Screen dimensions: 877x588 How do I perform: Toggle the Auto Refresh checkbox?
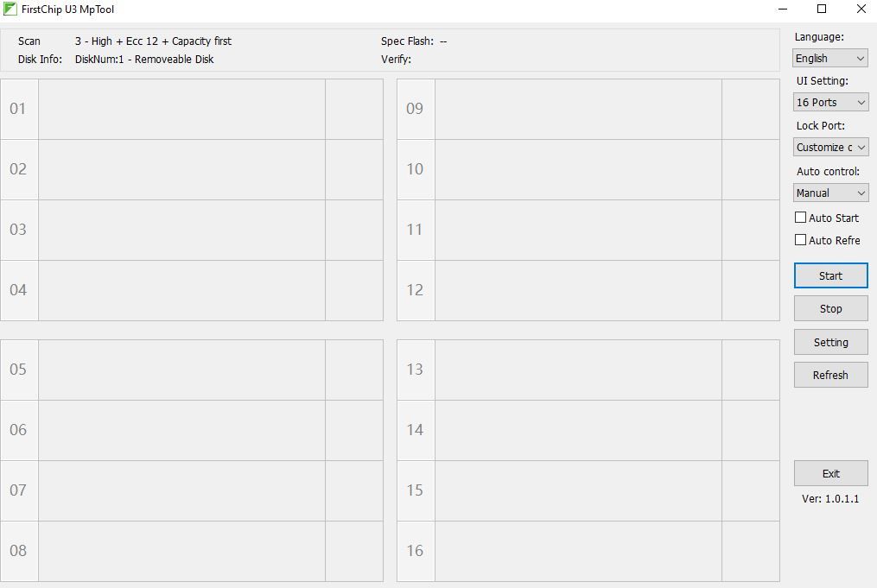coord(800,240)
